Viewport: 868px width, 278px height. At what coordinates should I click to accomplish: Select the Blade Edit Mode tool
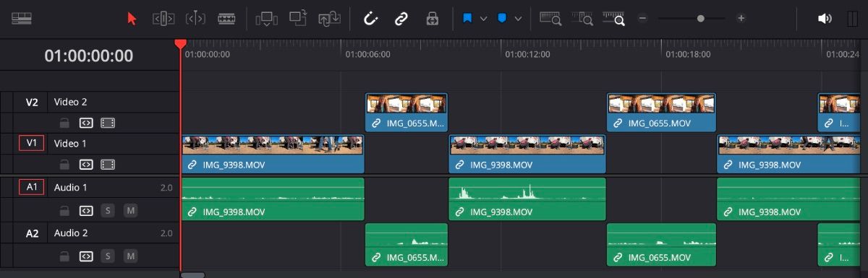(x=226, y=19)
